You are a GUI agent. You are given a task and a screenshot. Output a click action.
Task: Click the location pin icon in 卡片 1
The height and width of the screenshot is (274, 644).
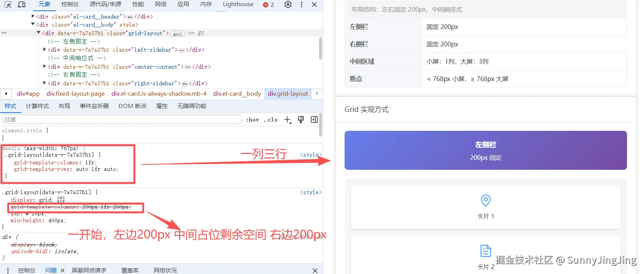pos(485,201)
